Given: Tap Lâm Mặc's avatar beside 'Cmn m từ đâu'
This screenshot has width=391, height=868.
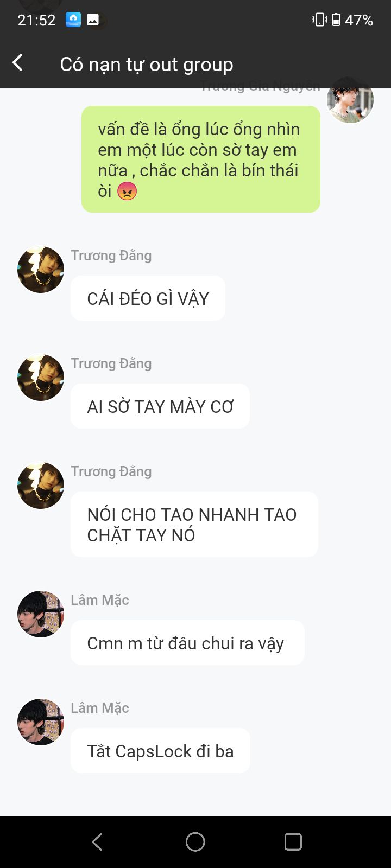Looking at the screenshot, I should click(x=41, y=614).
